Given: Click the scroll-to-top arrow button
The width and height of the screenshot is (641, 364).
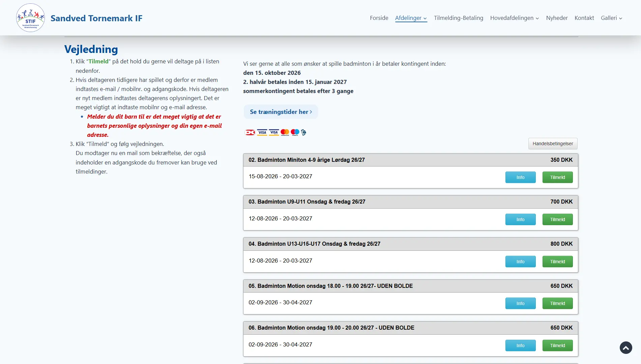Looking at the screenshot, I should tap(626, 347).
